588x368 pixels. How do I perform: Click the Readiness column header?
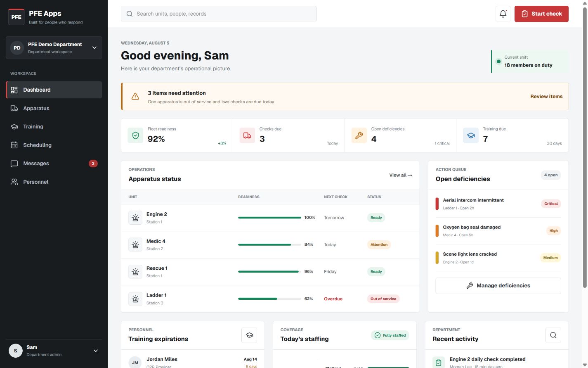tap(249, 197)
